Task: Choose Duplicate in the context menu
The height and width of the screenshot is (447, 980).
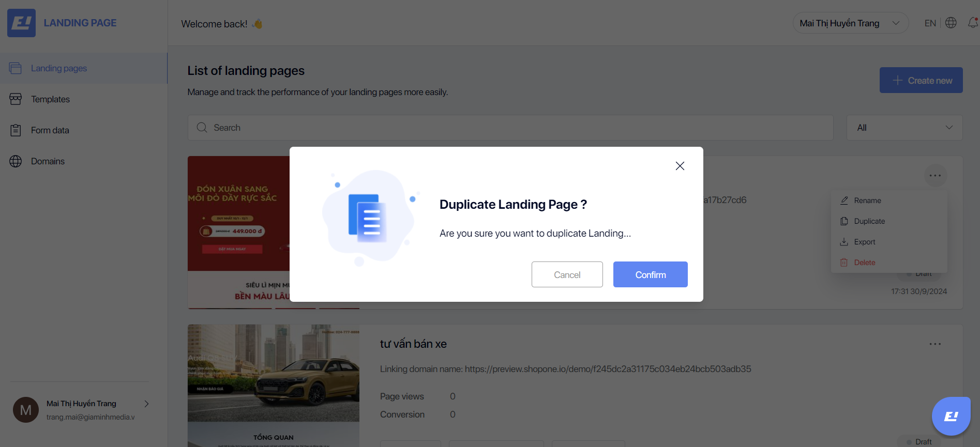Action: tap(869, 221)
